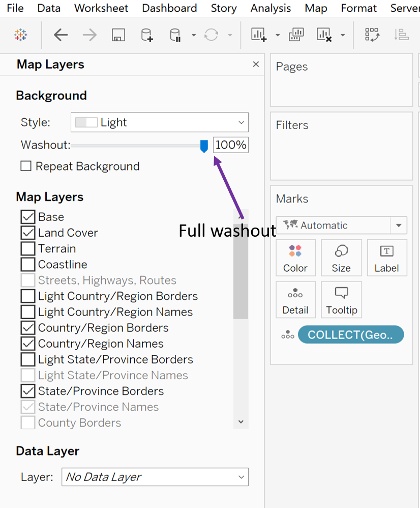Image resolution: width=420 pixels, height=508 pixels.
Task: Open the Data Layer dropdown
Action: pos(155,477)
